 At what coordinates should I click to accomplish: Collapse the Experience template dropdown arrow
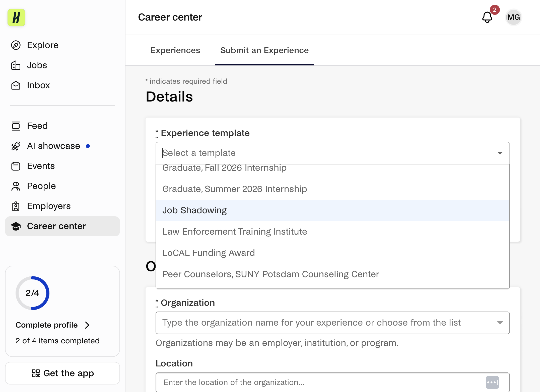(x=500, y=153)
